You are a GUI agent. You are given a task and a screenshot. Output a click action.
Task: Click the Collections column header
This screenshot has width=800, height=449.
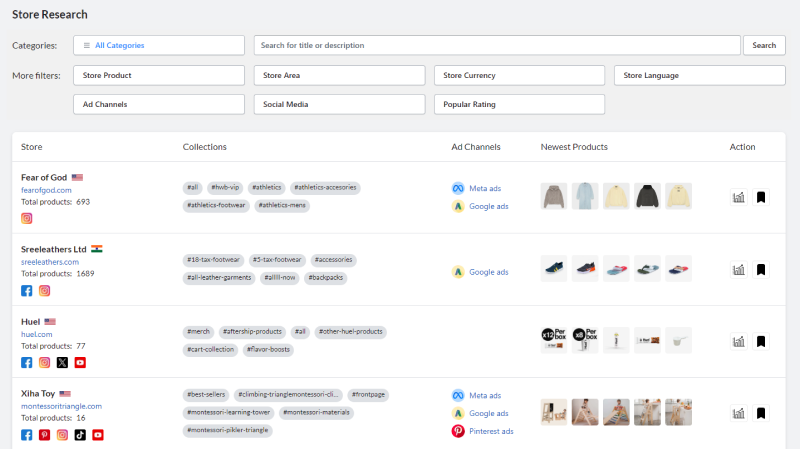pyautogui.click(x=205, y=147)
